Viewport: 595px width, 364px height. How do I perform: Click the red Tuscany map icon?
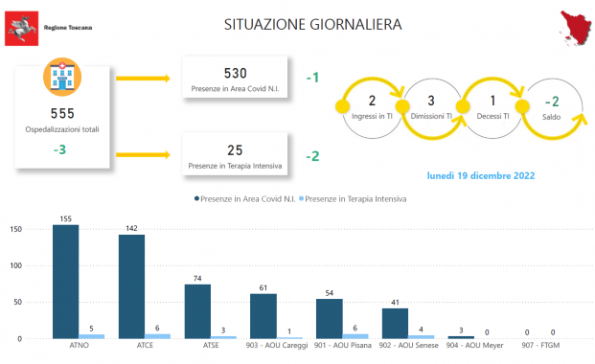576,29
